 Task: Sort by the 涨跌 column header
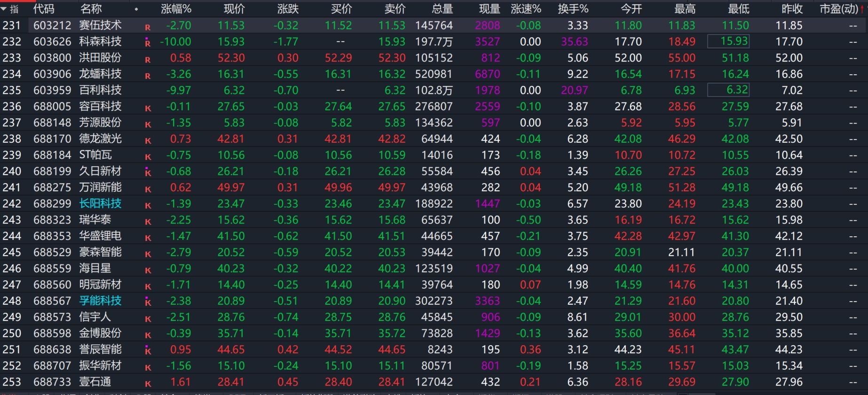coord(288,9)
